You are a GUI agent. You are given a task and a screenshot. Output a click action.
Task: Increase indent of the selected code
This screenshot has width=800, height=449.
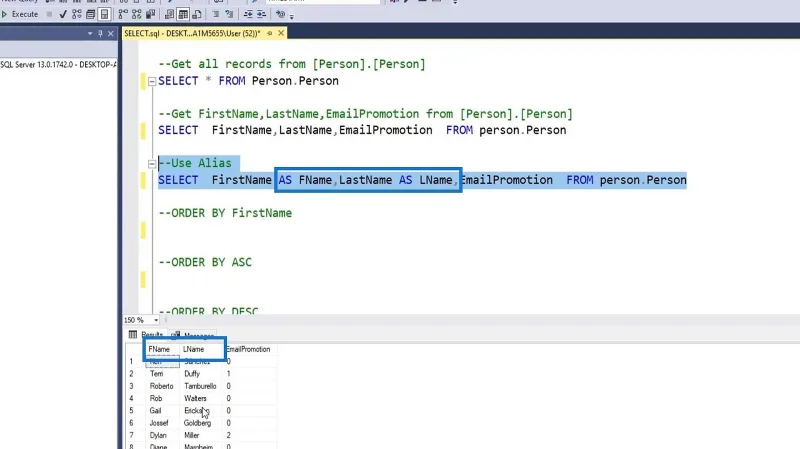(261, 14)
